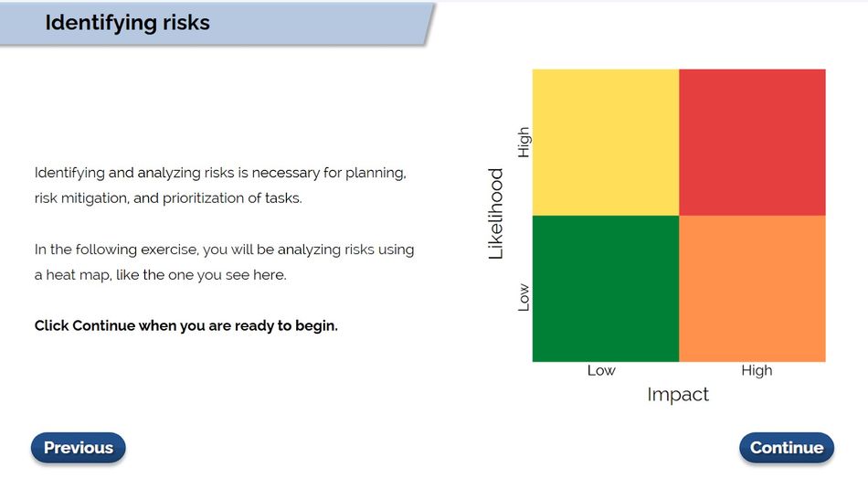This screenshot has height=489, width=868.
Task: Choose the green low-risk quadrant
Action: (x=606, y=289)
